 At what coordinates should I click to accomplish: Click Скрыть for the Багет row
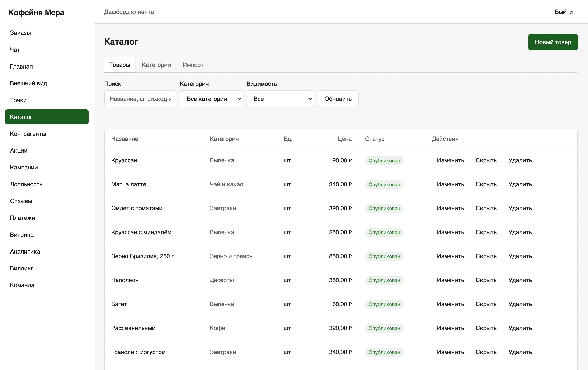click(486, 304)
